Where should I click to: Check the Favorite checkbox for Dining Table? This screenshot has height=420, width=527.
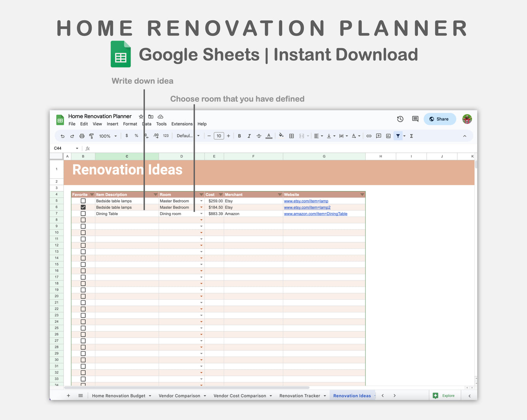[x=83, y=214]
